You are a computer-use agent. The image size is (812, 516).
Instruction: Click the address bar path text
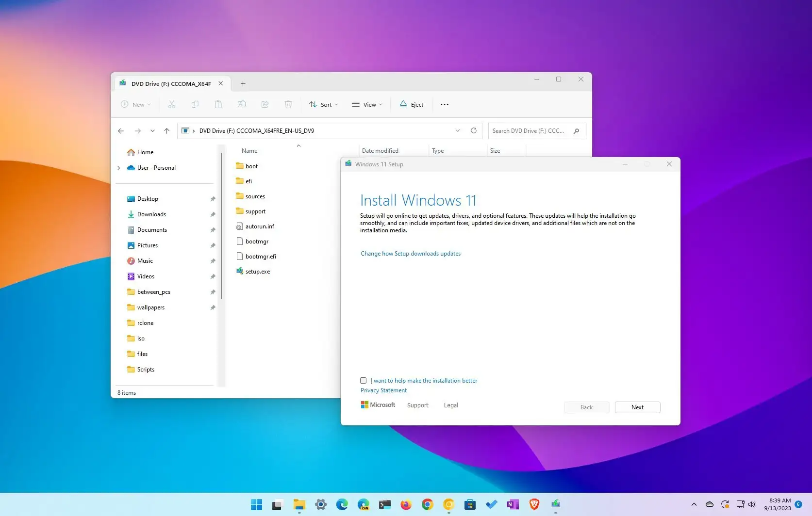pos(256,131)
